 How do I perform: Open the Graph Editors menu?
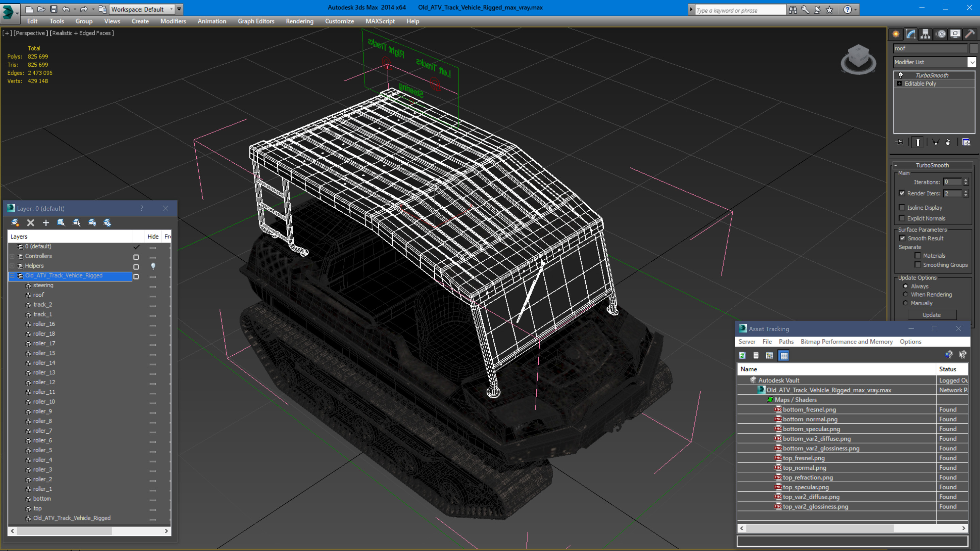256,21
